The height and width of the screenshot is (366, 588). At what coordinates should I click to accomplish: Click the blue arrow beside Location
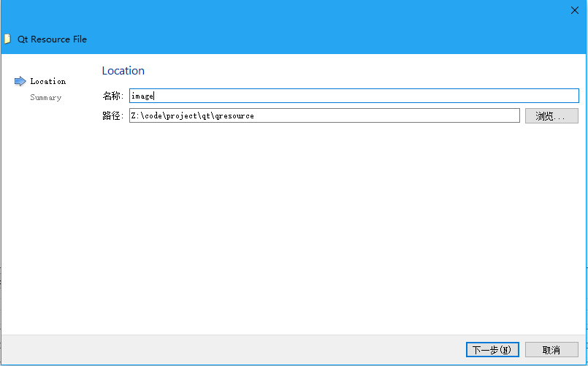[x=20, y=81]
